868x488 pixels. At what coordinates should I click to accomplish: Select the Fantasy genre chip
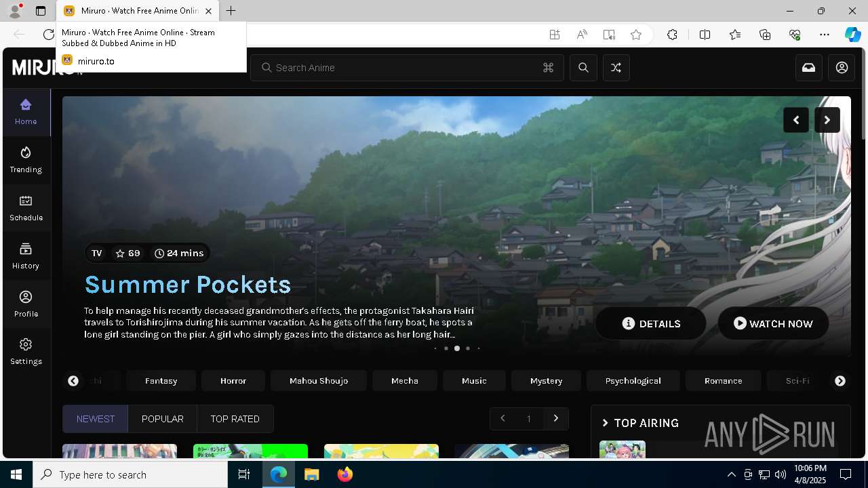click(x=161, y=381)
